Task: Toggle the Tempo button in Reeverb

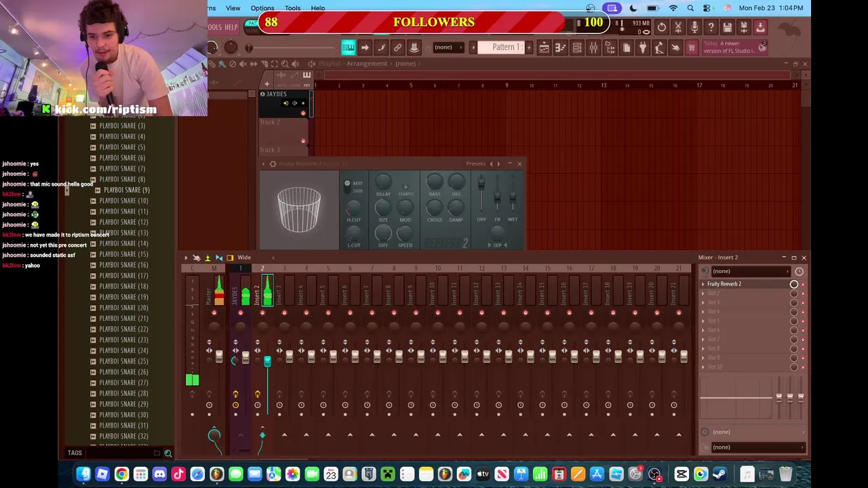Action: click(406, 187)
